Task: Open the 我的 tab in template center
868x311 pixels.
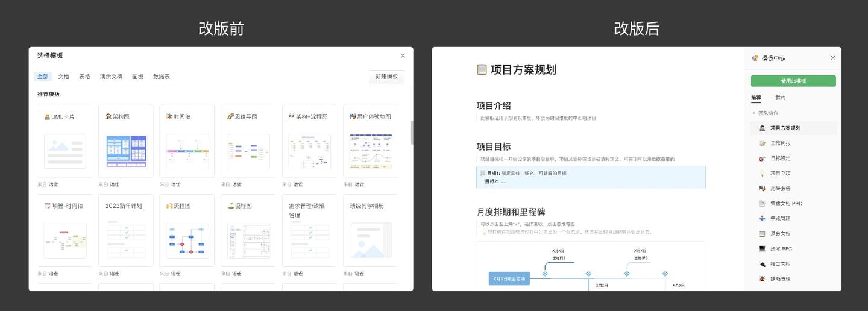Action: [x=781, y=98]
